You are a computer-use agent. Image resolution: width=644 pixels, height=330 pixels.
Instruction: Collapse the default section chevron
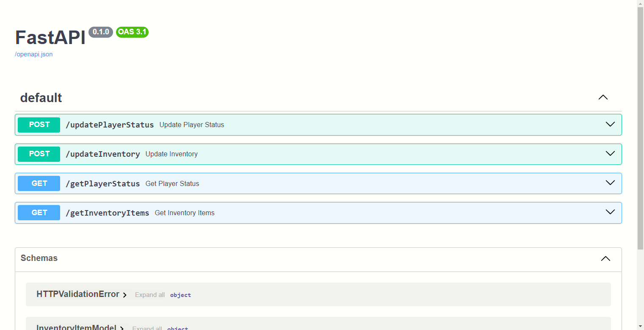603,97
